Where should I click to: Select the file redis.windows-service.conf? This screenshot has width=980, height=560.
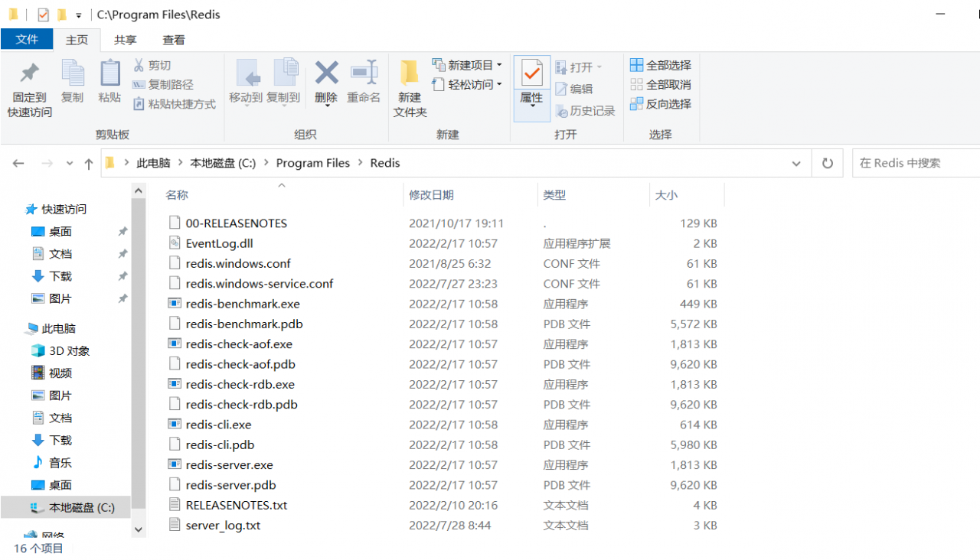pos(260,283)
